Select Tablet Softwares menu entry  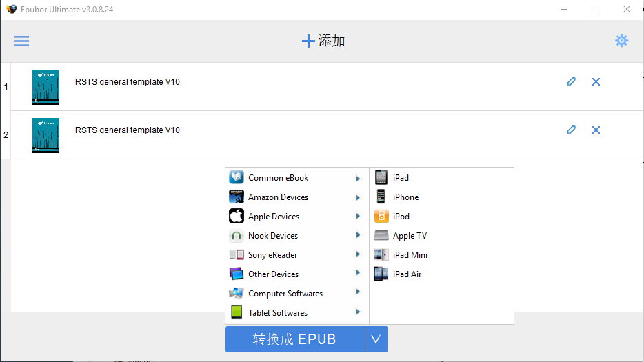pos(297,312)
